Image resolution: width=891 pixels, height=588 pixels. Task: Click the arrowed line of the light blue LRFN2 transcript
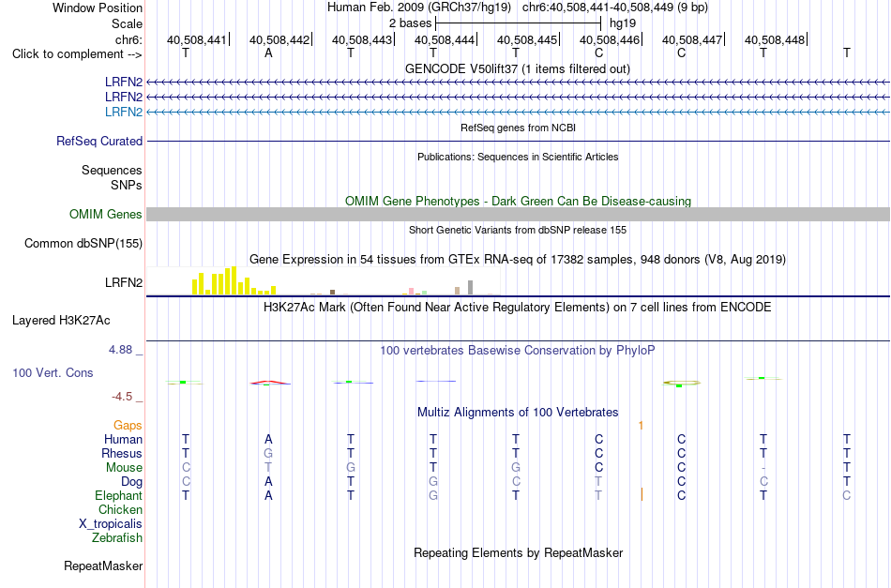518,112
